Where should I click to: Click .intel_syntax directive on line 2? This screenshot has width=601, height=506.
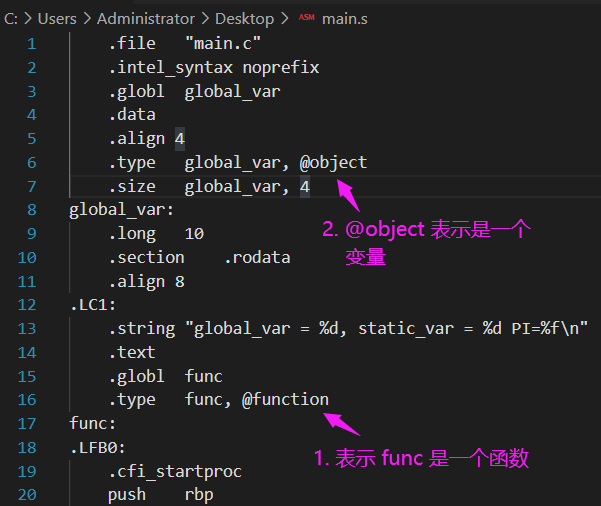click(x=171, y=68)
